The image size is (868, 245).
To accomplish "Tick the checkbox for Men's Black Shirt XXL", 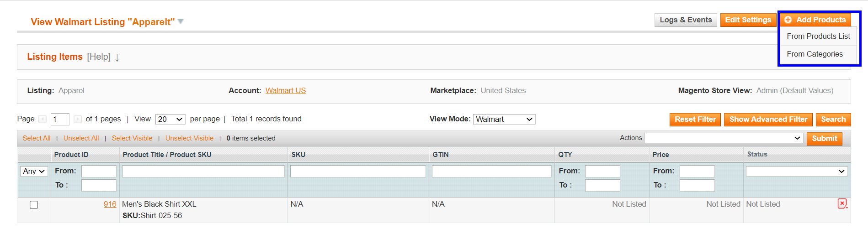I will coord(34,205).
